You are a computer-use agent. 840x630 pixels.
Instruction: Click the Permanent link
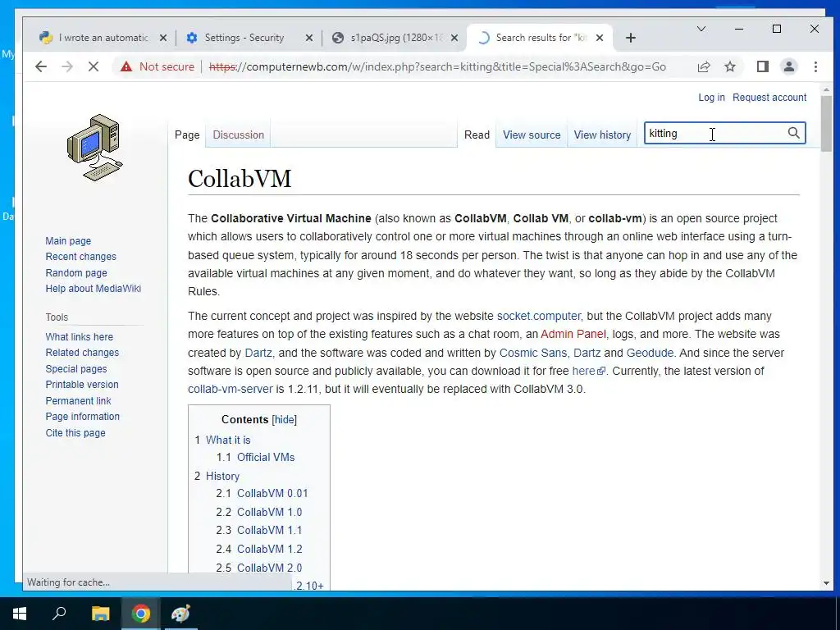[78, 400]
